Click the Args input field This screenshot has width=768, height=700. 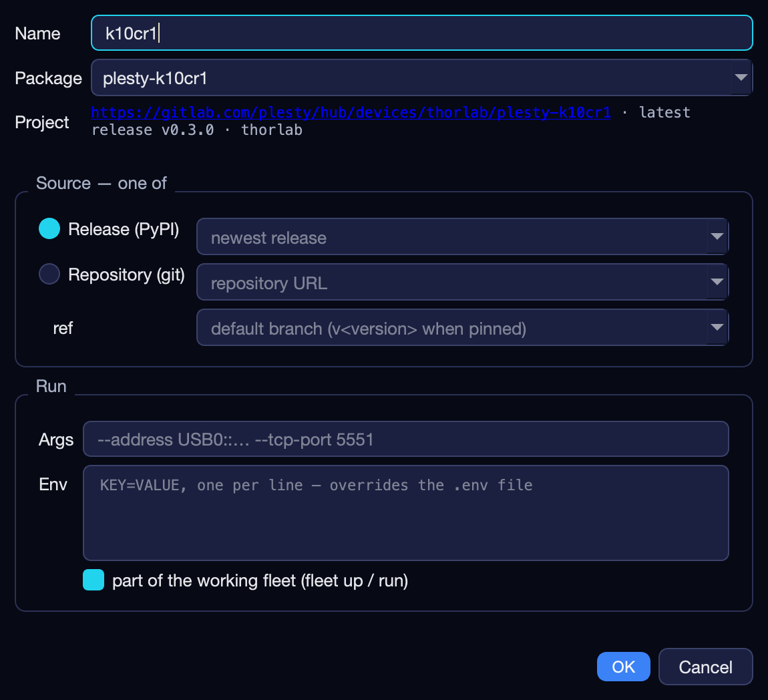pyautogui.click(x=406, y=439)
